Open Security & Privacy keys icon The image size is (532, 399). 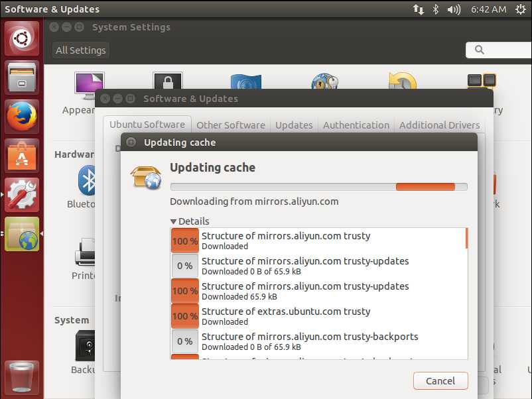pos(324,82)
